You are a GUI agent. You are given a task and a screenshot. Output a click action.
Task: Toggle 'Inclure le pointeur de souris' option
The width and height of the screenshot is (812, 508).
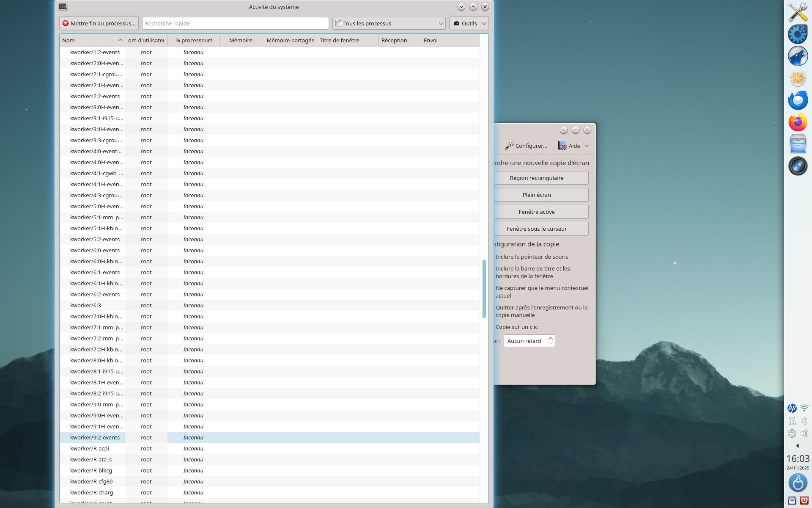click(x=532, y=257)
